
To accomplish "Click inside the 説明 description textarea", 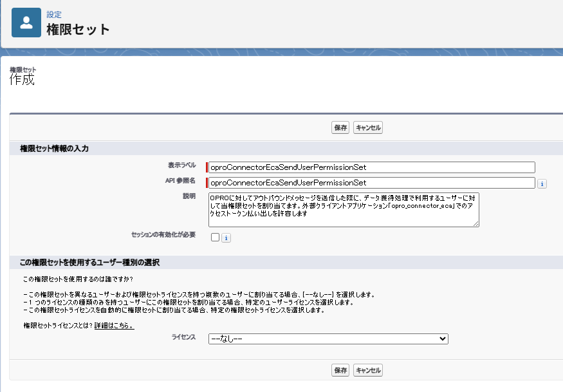I will pyautogui.click(x=344, y=209).
